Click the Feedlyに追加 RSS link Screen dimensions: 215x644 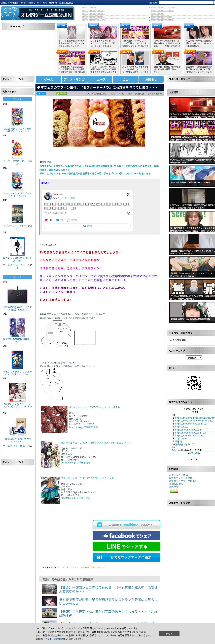176,484
